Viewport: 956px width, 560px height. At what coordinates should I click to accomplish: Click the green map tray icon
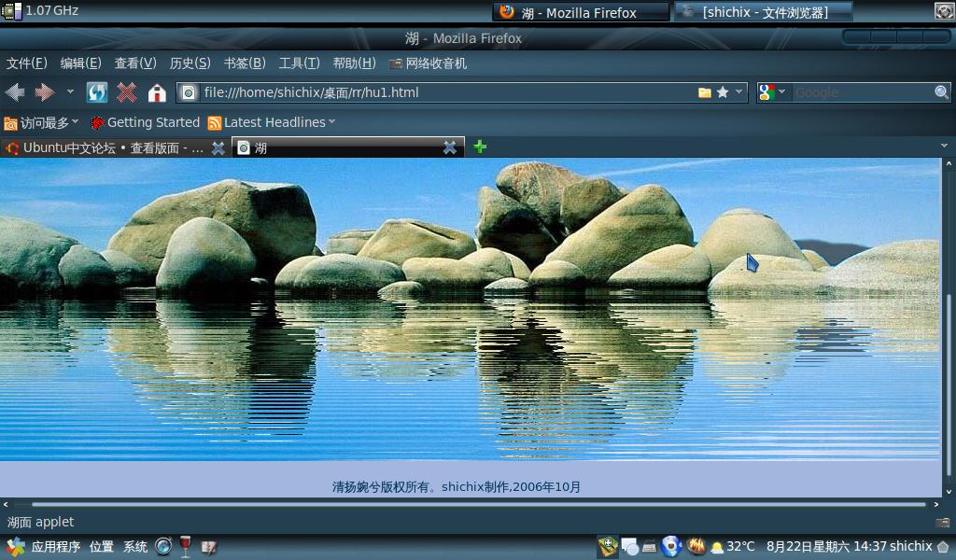click(x=608, y=547)
